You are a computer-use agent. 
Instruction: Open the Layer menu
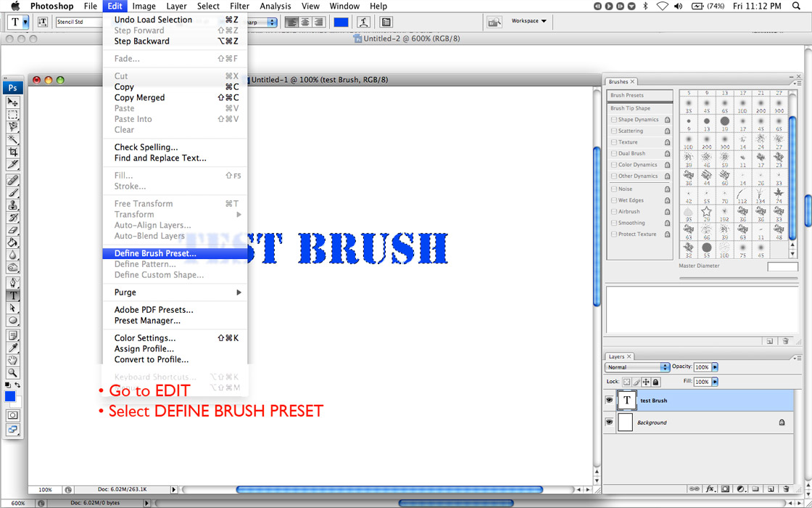click(x=177, y=7)
